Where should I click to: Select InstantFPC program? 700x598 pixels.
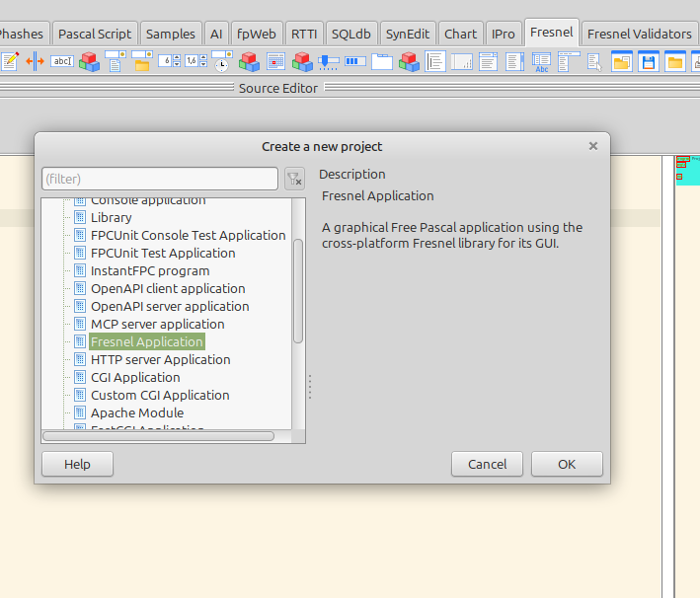[150, 271]
